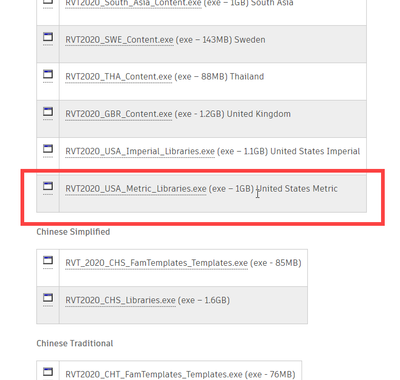Screen dimensions: 400x380
Task: Click the '(exe - 85MB)' size text
Action: [276, 263]
